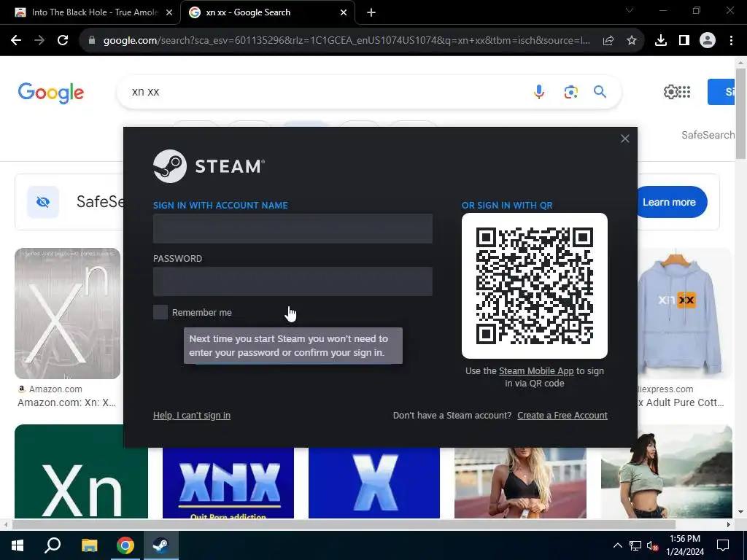Click the vertical page scrollbar thumb

click(740, 113)
